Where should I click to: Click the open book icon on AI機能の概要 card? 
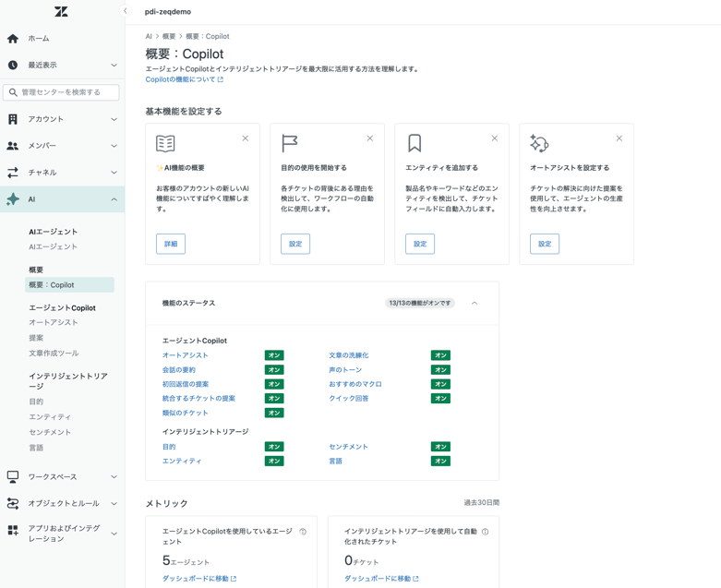coord(165,143)
